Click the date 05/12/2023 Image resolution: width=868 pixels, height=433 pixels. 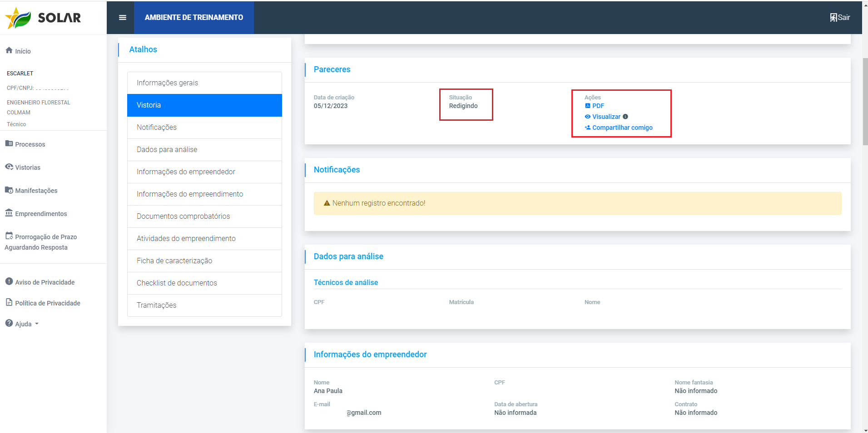[x=331, y=106]
